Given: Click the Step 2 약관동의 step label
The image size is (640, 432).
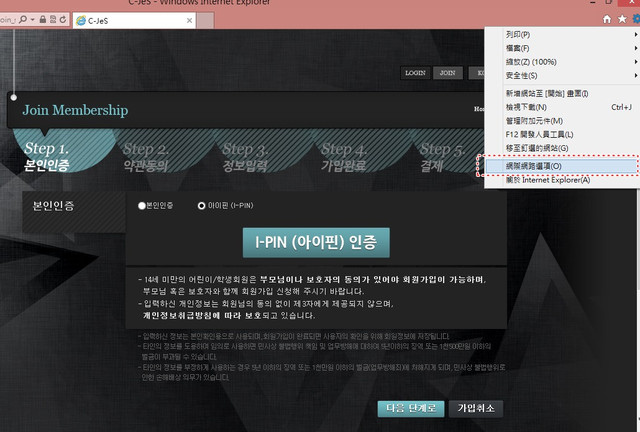Looking at the screenshot, I should pos(146,157).
